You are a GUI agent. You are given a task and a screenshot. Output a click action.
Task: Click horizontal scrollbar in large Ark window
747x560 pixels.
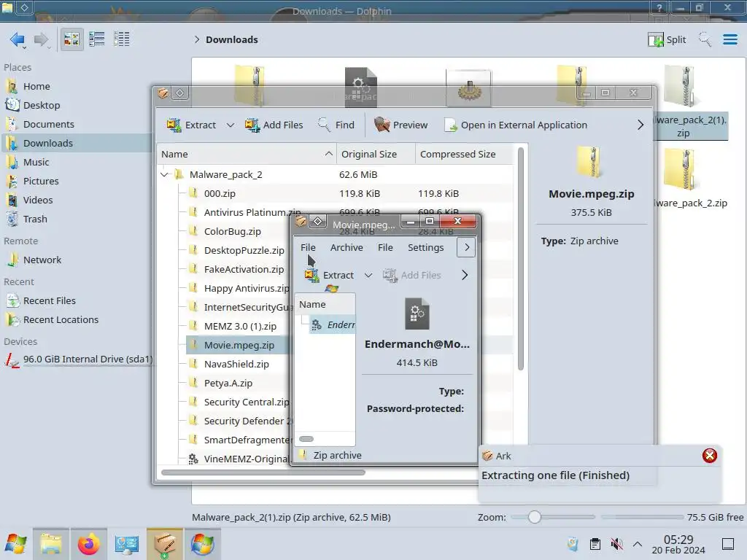(263, 472)
